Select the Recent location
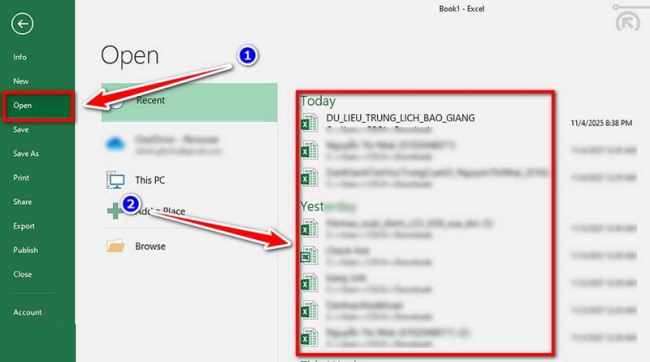The image size is (650, 362). [x=189, y=102]
